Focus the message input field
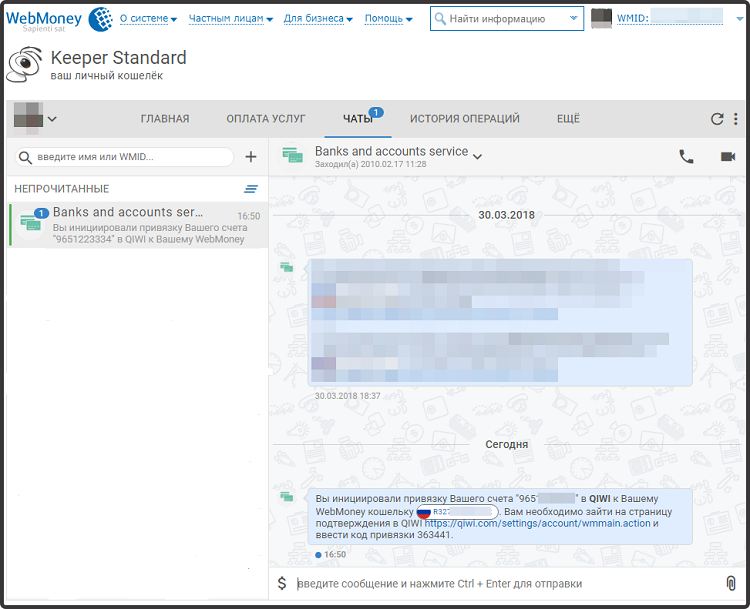This screenshot has width=750, height=609. click(507, 584)
